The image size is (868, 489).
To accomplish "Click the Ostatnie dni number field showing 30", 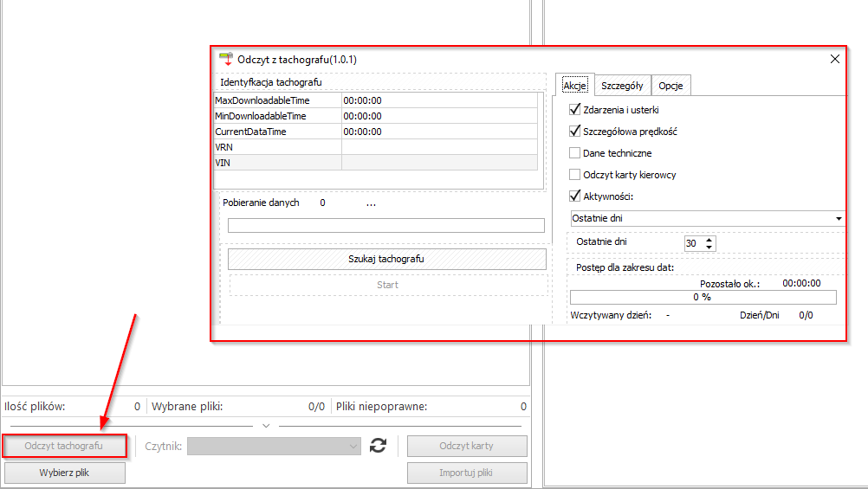I will [x=694, y=243].
